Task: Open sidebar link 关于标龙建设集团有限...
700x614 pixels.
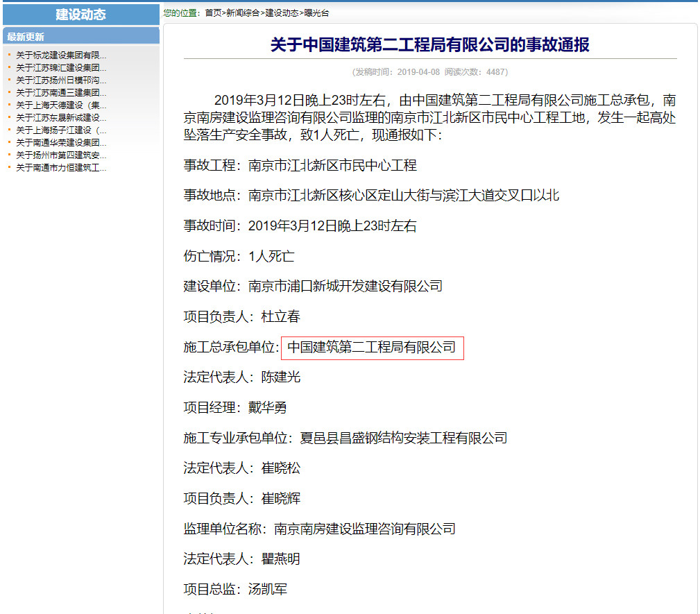Action: point(61,56)
